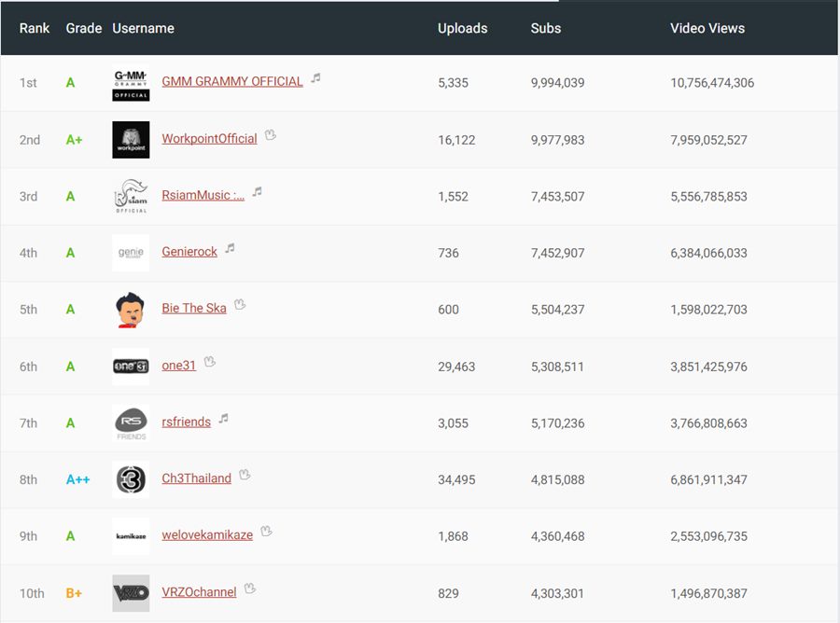
Task: Click video views 6,384,066,033
Action: click(x=708, y=253)
